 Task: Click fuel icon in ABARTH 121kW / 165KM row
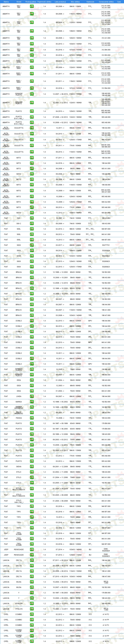[x=32, y=55]
